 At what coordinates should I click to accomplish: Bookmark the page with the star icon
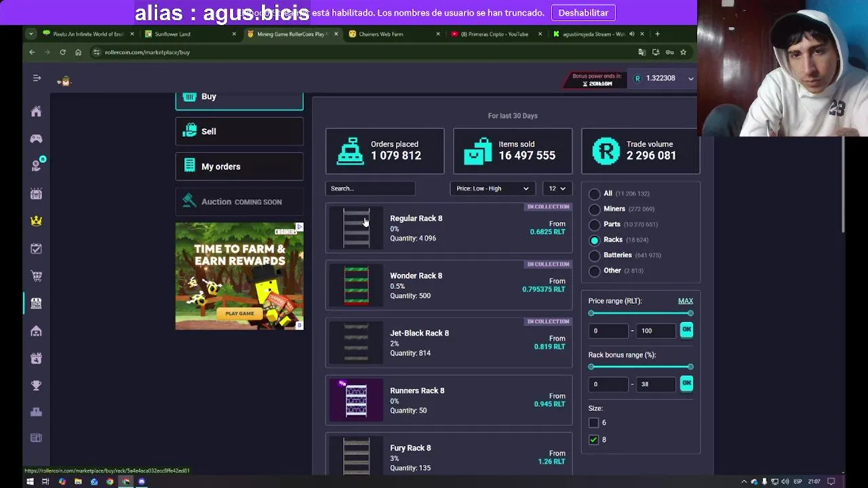point(683,52)
